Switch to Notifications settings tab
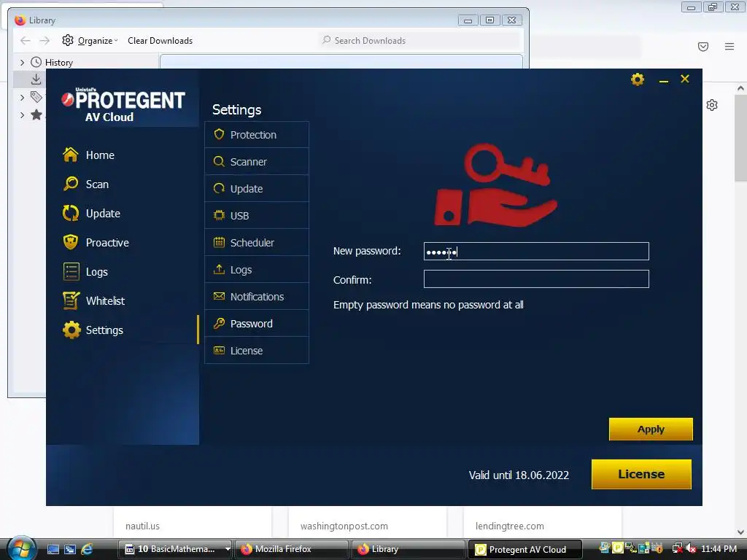747x560 pixels. [257, 297]
